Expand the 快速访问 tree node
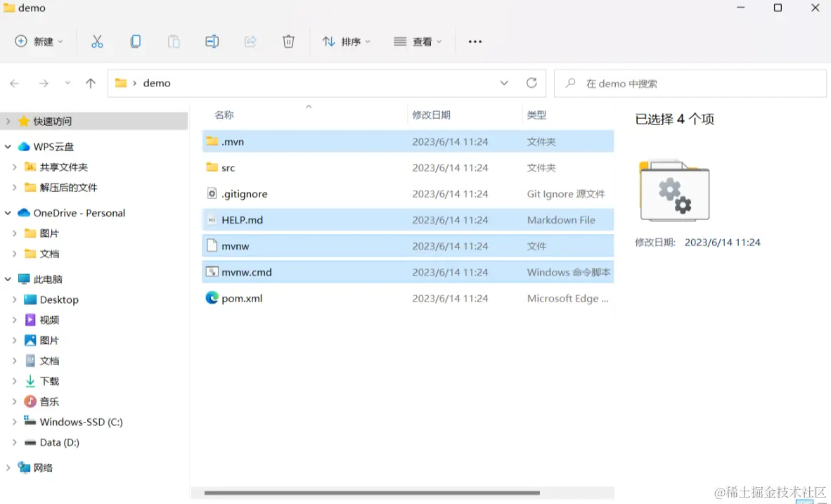 coord(8,122)
